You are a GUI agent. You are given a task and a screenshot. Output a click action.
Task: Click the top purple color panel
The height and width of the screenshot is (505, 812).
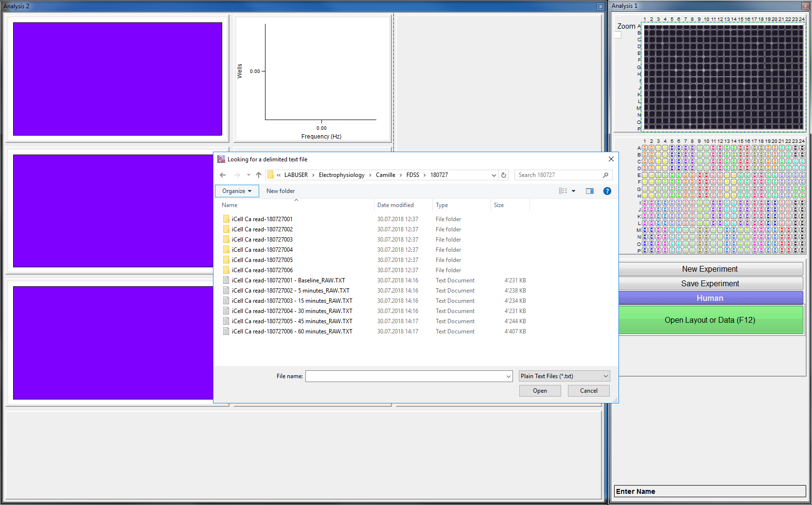pyautogui.click(x=117, y=79)
